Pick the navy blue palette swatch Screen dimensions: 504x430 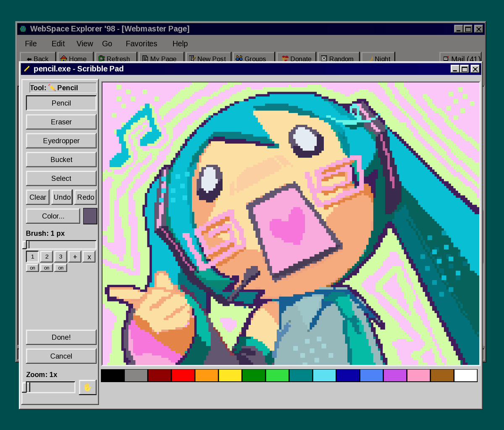pos(348,375)
